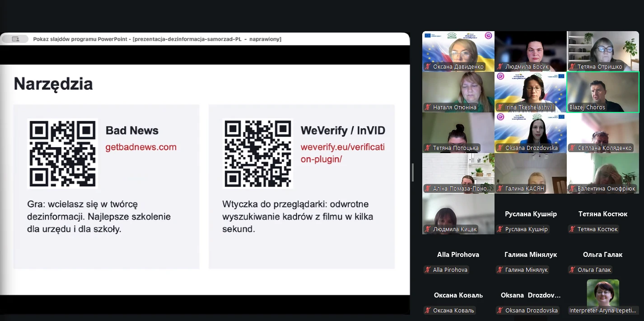Click the truncated 'Oksana Drozdov…' centered name

click(531, 295)
